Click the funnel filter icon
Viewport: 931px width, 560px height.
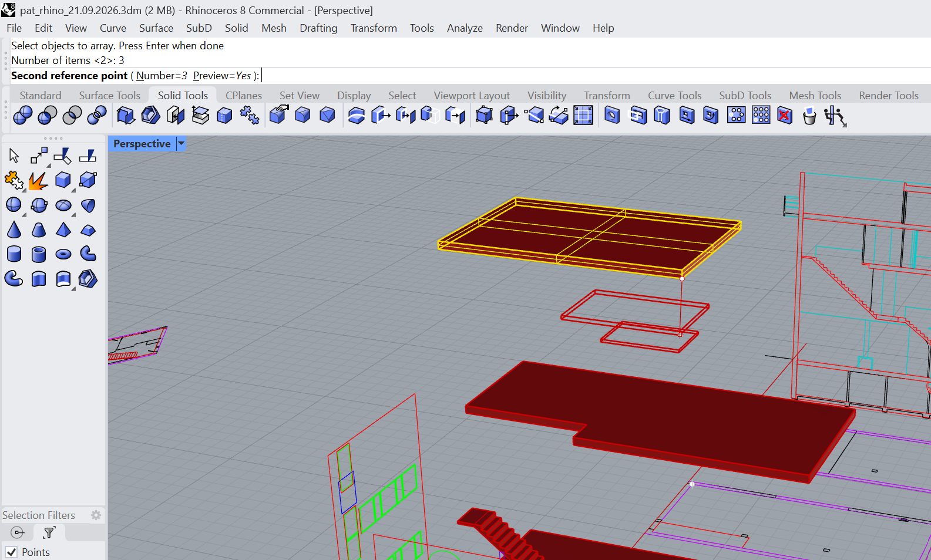tap(49, 532)
